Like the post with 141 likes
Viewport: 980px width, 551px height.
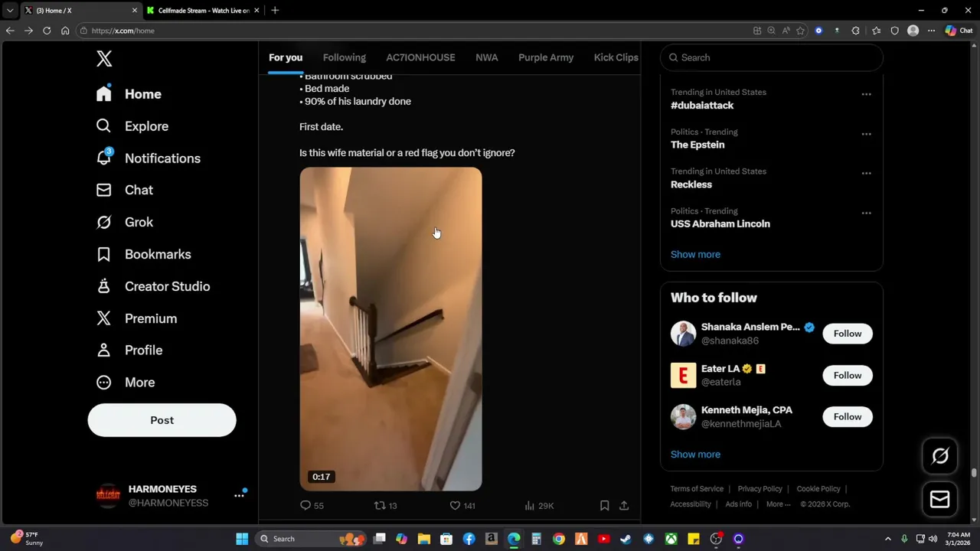pos(462,506)
